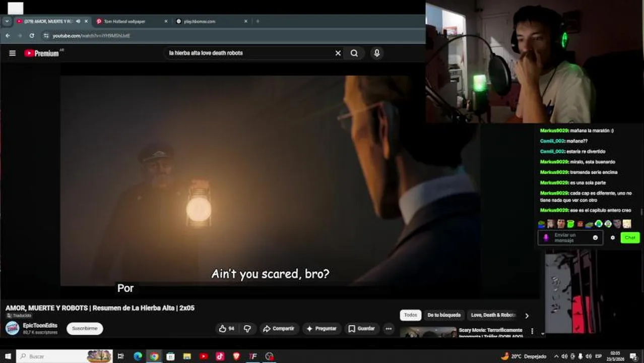The height and width of the screenshot is (363, 644).
Task: Expand the hidden system tray icons
Action: pos(556,356)
